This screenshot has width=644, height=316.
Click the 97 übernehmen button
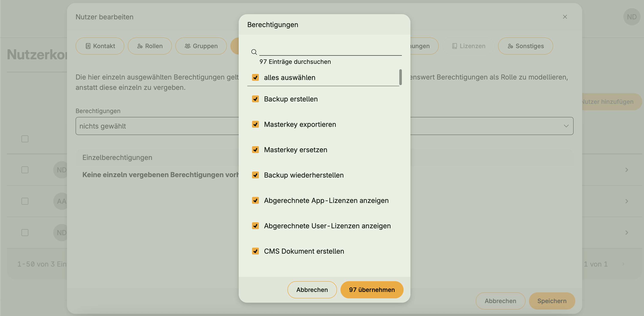[x=372, y=290]
